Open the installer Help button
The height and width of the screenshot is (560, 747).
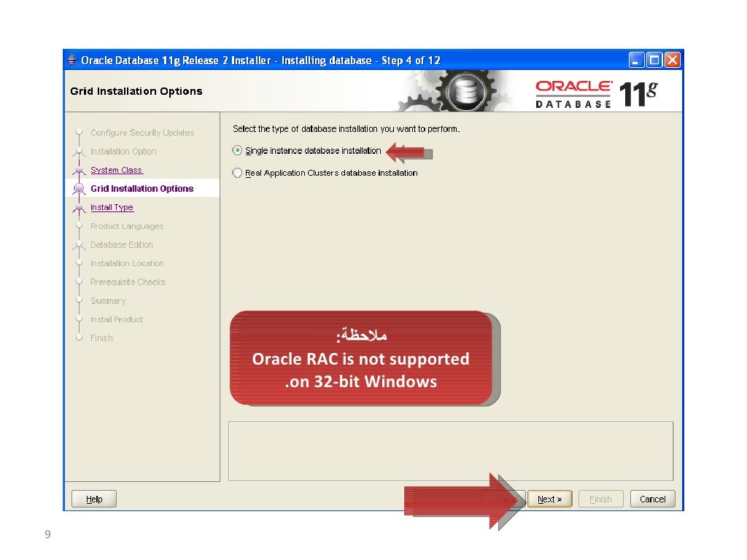click(94, 499)
